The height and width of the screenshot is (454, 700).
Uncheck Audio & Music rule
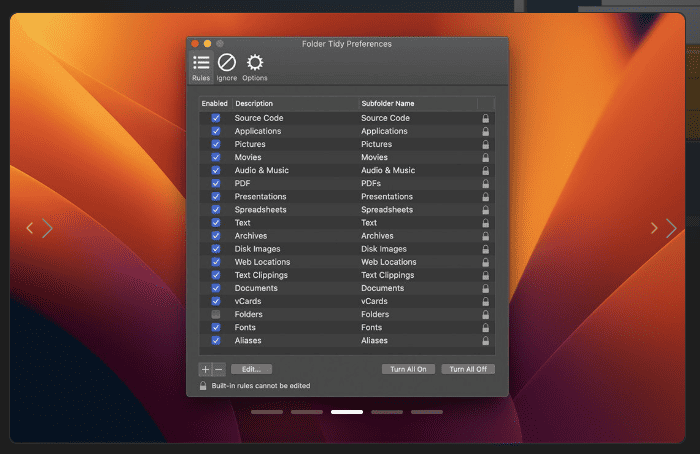[x=216, y=170]
